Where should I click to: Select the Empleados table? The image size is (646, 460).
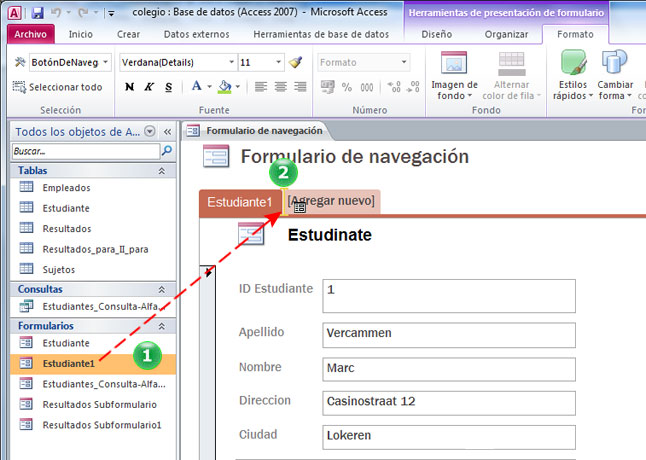(93, 188)
